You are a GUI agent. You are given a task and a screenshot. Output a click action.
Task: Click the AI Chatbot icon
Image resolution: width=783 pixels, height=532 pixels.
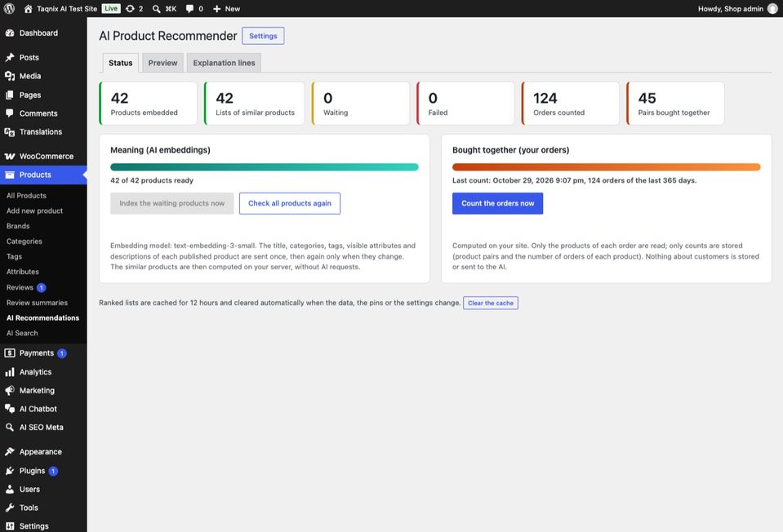coord(10,409)
